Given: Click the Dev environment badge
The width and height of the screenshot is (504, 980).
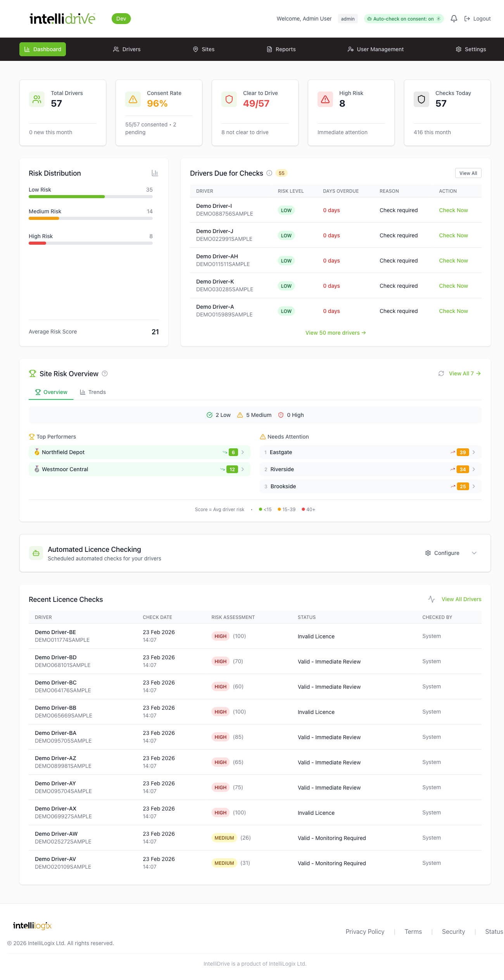Looking at the screenshot, I should [121, 19].
